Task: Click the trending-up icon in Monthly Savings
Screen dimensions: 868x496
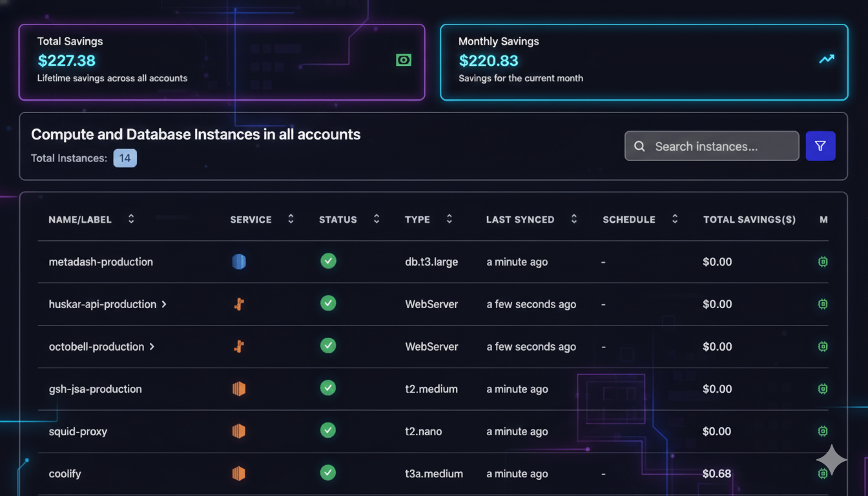Action: click(827, 59)
